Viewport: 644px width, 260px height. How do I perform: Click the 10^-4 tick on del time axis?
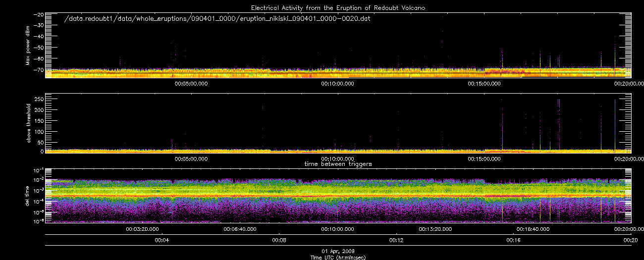tap(38, 201)
